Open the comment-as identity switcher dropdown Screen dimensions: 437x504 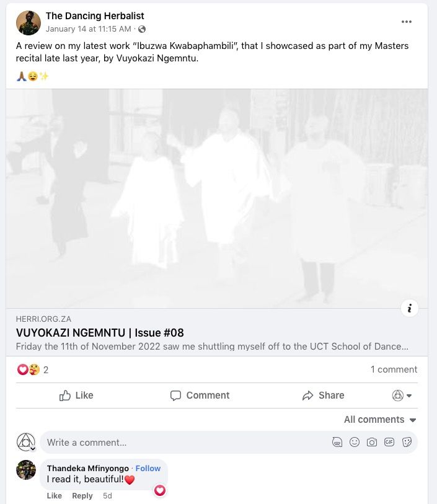(x=402, y=396)
